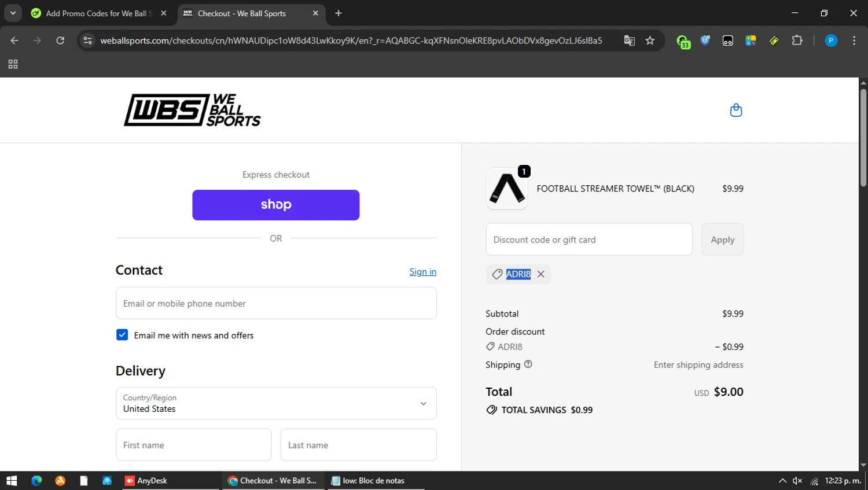Screen dimensions: 868x490
Task: Click the muted volume tray icon
Action: coord(797,481)
